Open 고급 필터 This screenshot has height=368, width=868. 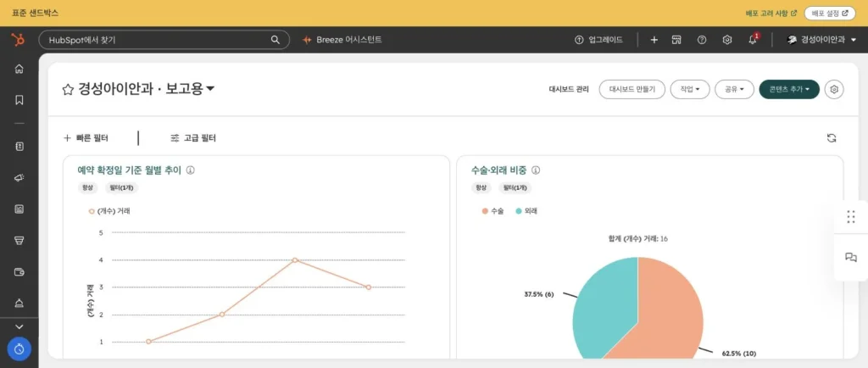coord(193,138)
